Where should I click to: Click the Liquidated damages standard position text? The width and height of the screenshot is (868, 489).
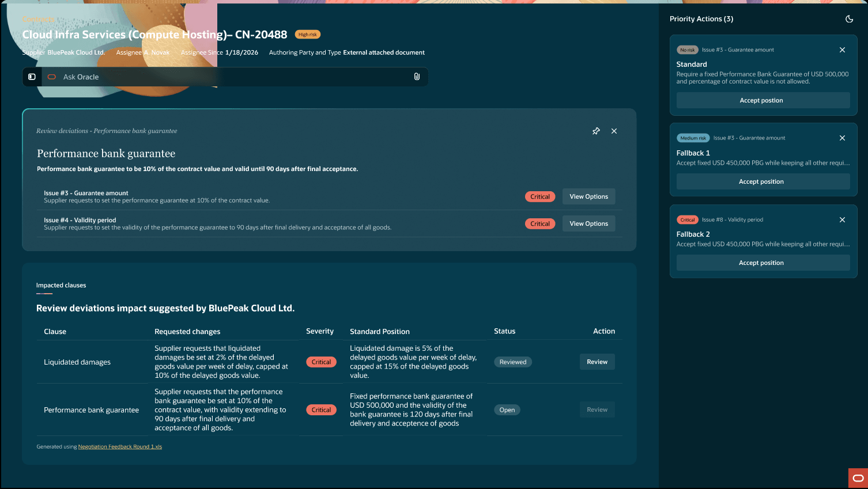(x=413, y=362)
